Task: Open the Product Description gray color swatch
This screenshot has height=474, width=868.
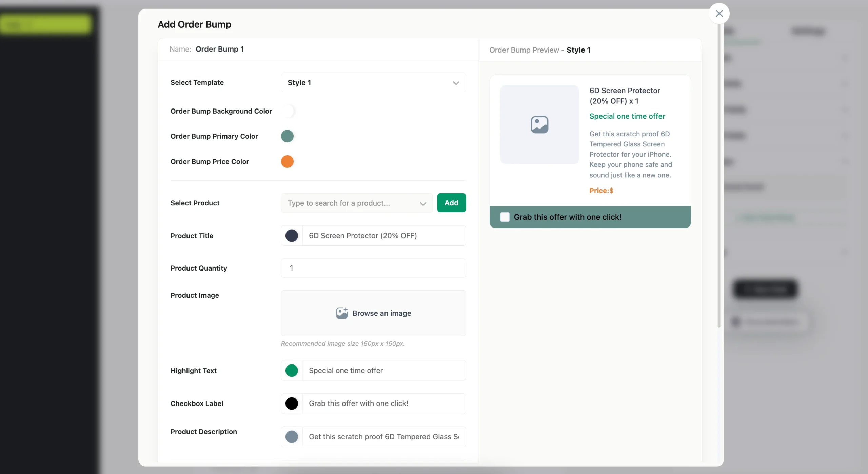Action: (x=292, y=437)
